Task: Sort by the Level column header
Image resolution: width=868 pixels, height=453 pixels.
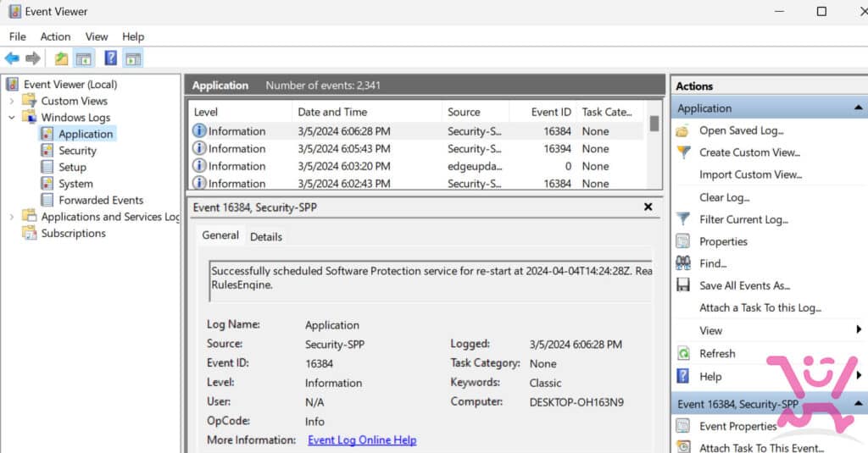Action: coord(240,112)
